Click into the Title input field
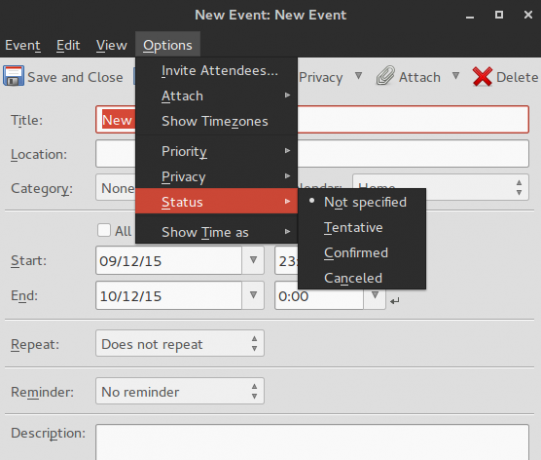Viewport: 541px width, 460px height. click(312, 119)
